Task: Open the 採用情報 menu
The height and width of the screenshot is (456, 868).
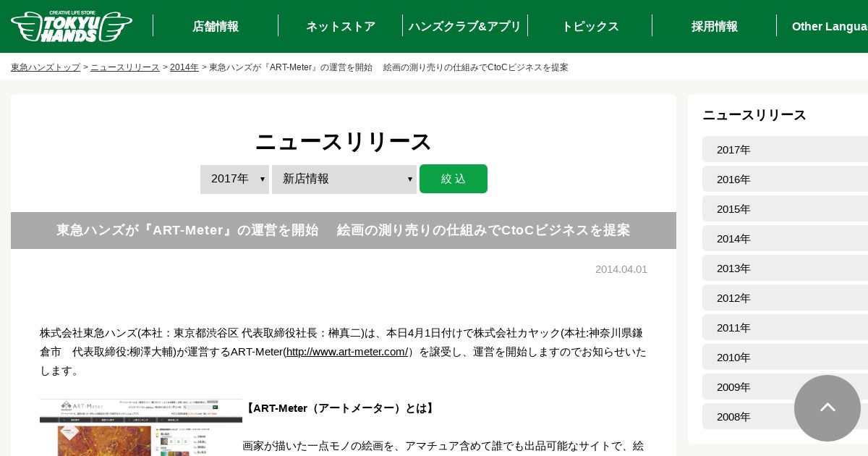Action: pos(714,26)
